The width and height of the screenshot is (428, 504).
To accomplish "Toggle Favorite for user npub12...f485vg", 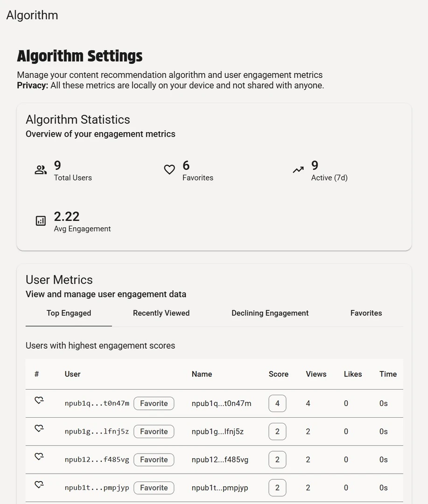I will tap(154, 460).
